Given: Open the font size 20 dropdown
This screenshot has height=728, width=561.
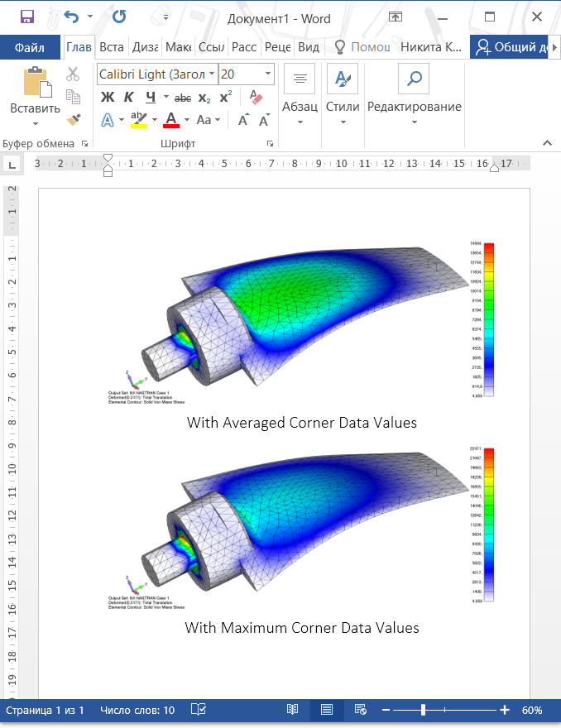Looking at the screenshot, I should tap(268, 74).
